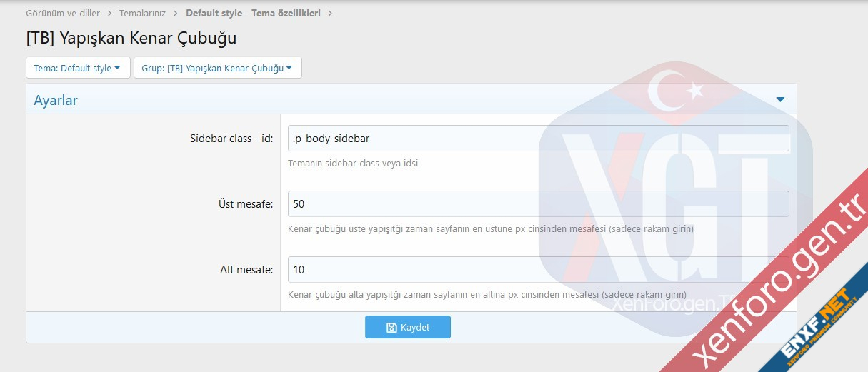Viewport: 868px width, 372px height.
Task: Open "Default style - Tema özellikleri" breadcrumb
Action: coord(253,14)
